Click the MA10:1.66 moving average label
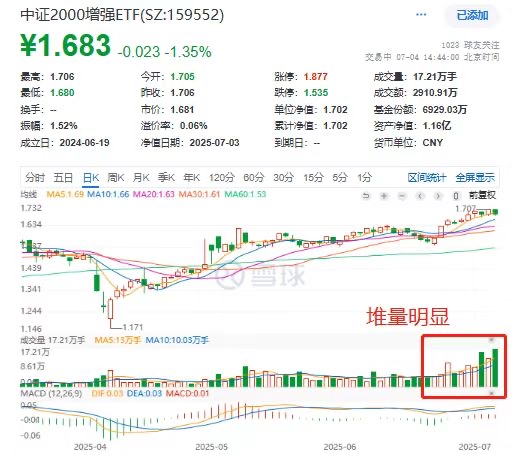Screen dimensions: 513x458 coord(108,194)
